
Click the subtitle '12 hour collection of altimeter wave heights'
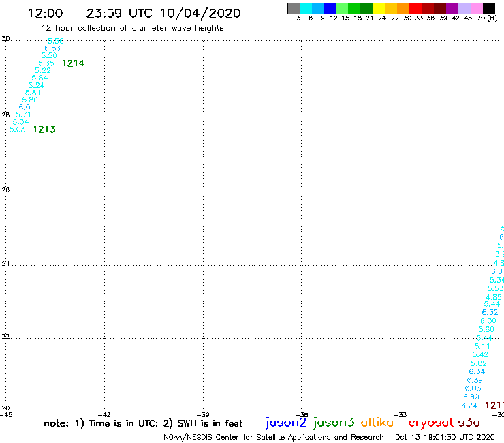coord(132,28)
